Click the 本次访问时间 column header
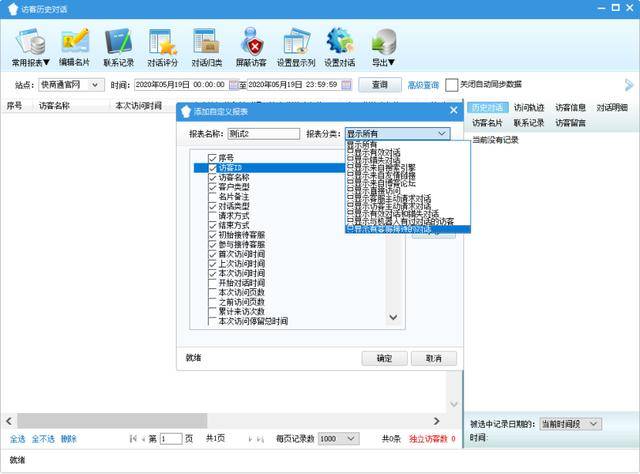 tap(139, 106)
